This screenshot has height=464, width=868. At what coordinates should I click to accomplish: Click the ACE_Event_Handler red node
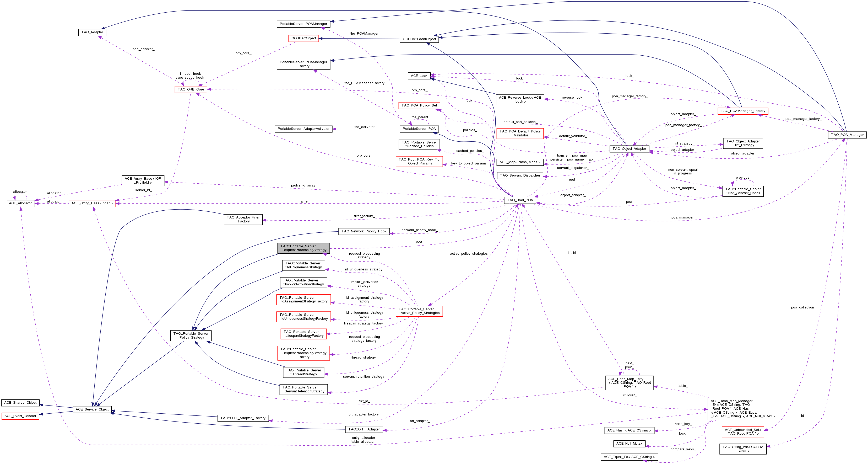[x=20, y=416]
